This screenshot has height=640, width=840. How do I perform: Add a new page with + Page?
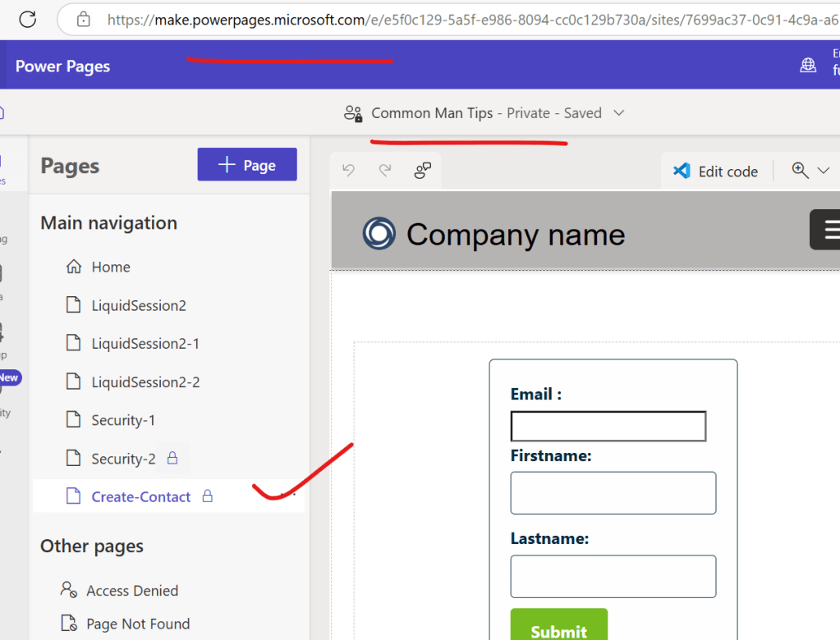247,165
